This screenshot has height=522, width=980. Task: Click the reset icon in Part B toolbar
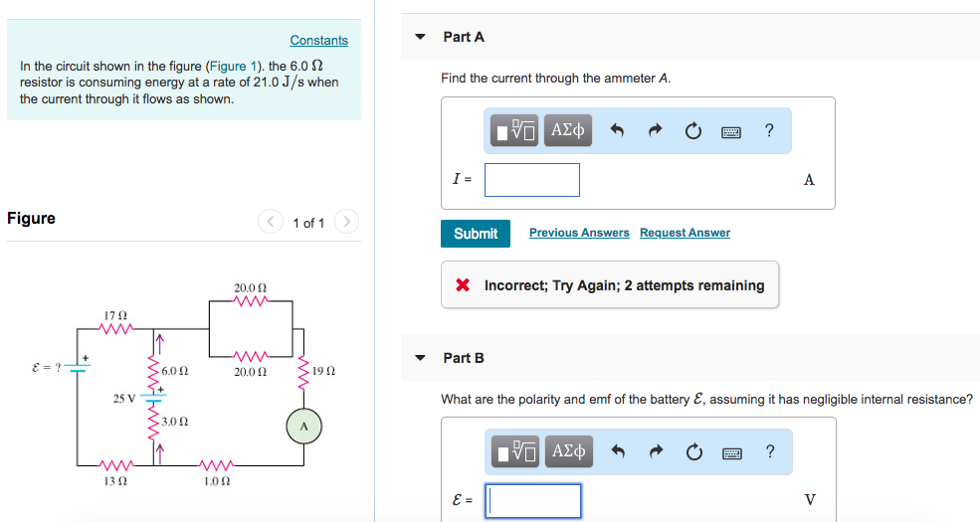pos(694,452)
